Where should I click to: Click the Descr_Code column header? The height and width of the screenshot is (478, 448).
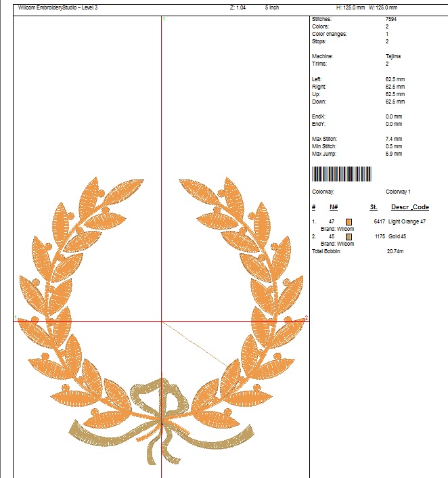tap(410, 207)
